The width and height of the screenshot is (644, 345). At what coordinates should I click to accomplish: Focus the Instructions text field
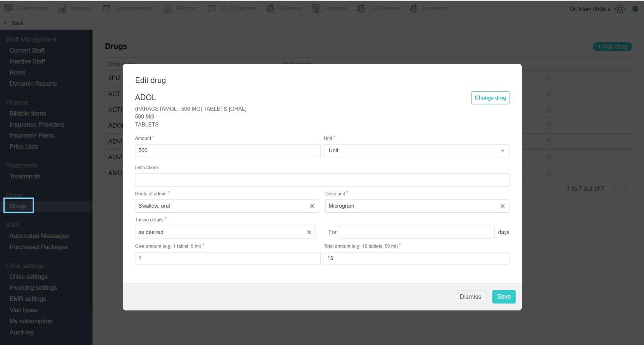point(322,180)
